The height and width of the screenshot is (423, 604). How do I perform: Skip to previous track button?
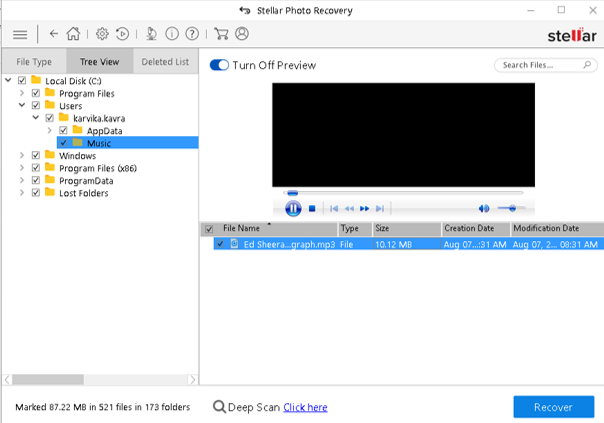tap(334, 208)
